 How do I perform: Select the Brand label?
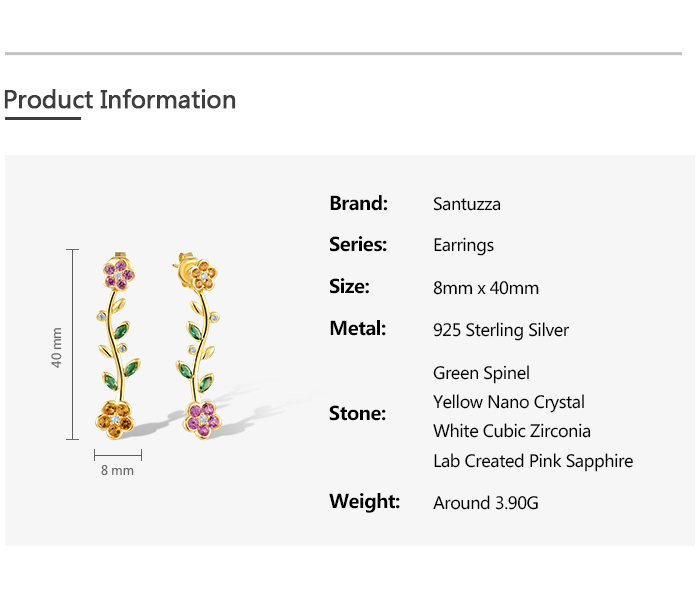click(x=358, y=203)
